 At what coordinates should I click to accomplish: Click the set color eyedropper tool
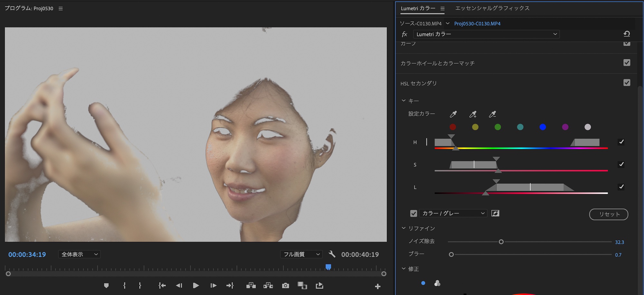click(x=453, y=114)
